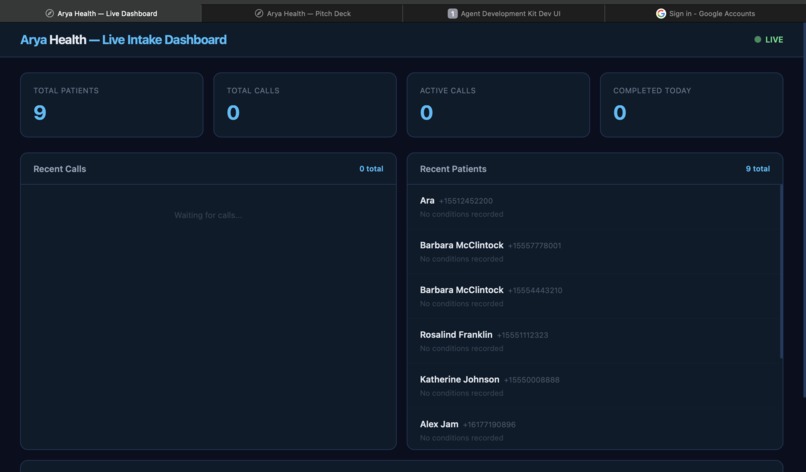Click the LIVE status label
Screen dimensions: 806x472
(774, 40)
